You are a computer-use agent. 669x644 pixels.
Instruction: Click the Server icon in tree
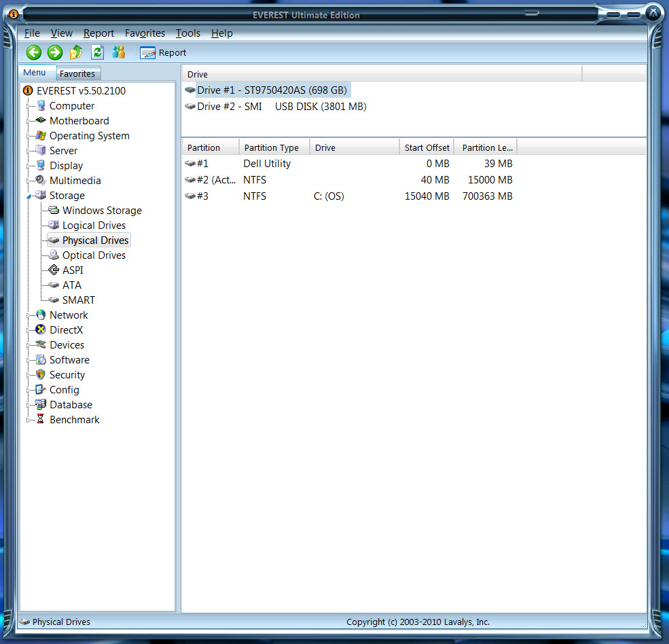tap(41, 150)
